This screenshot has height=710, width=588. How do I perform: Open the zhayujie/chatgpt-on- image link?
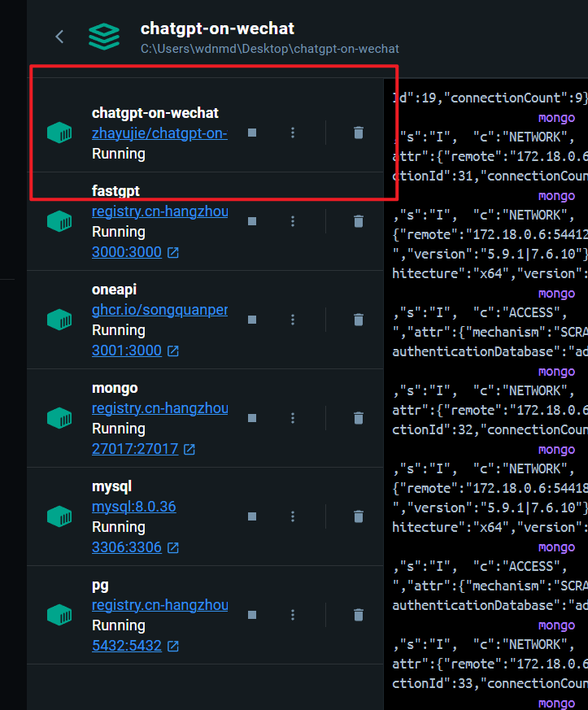159,133
